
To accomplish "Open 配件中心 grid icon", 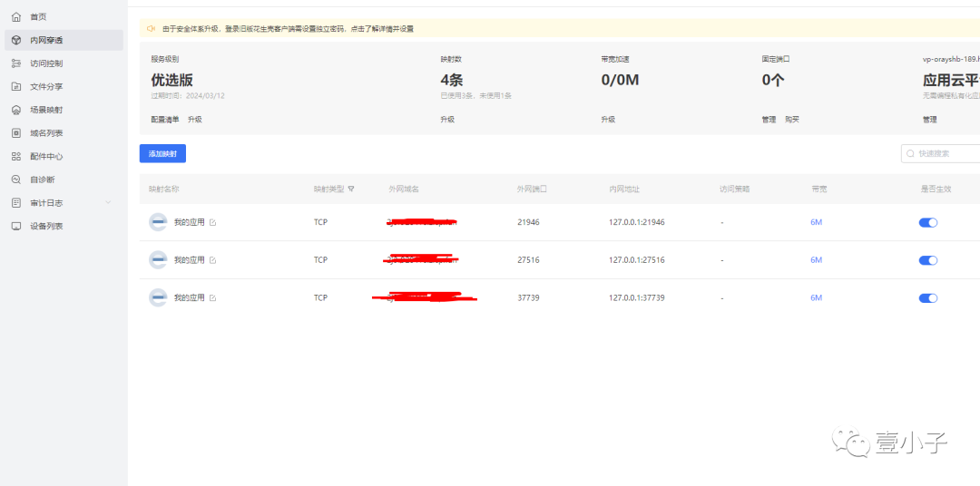I will [16, 156].
